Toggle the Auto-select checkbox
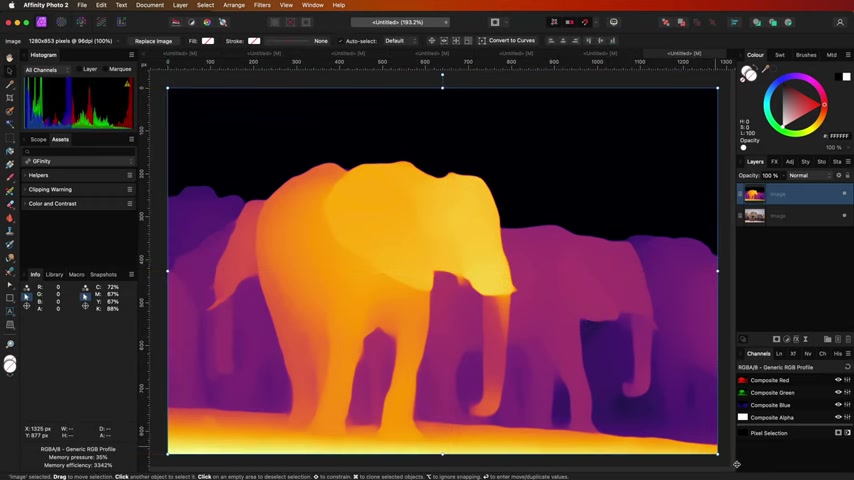 (x=341, y=41)
